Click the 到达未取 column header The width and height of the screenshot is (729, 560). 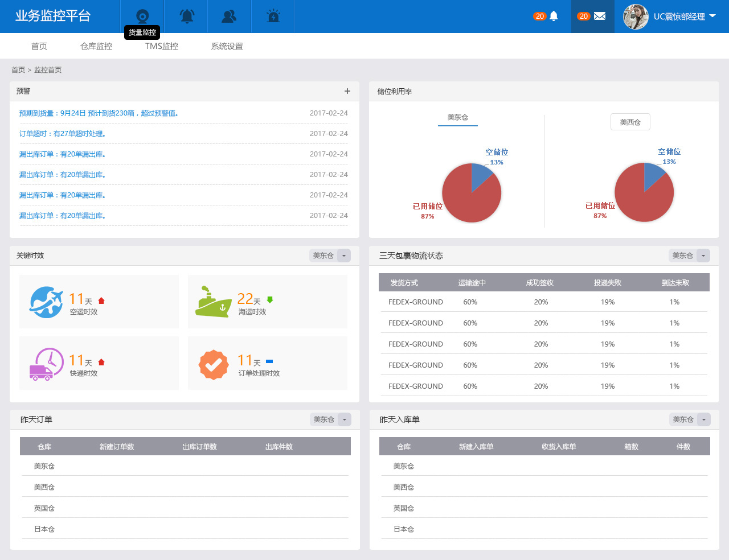point(675,283)
